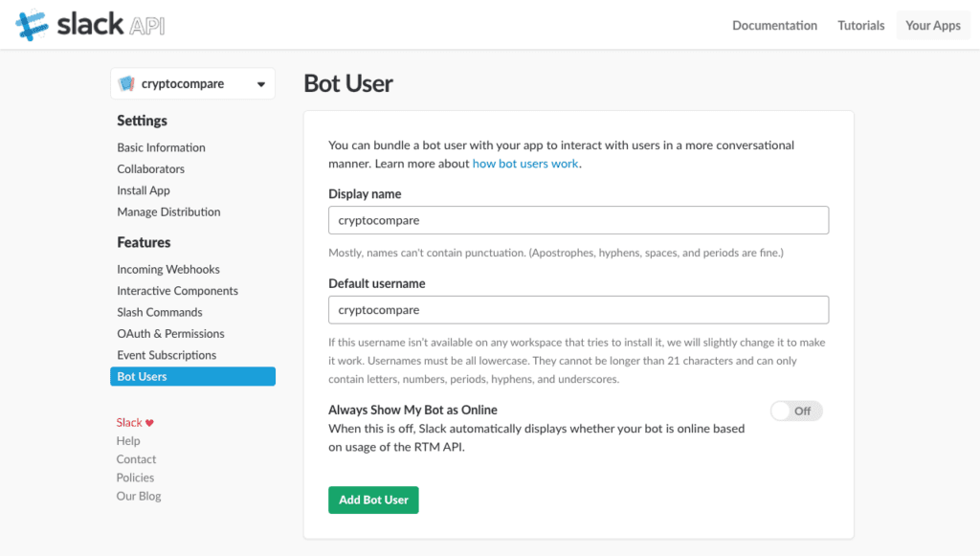Toggle Always Show My Bot as Online
Image resolution: width=980 pixels, height=556 pixels.
[796, 410]
